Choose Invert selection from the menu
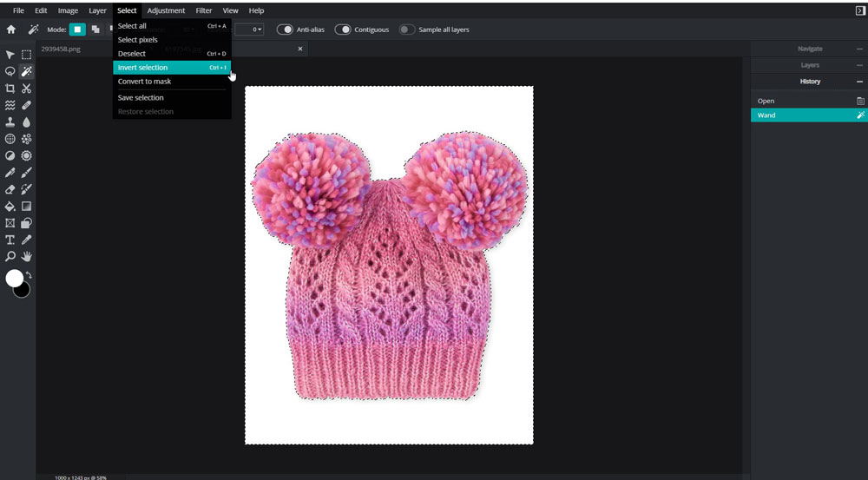Screen dimensions: 868x480 coord(172,68)
